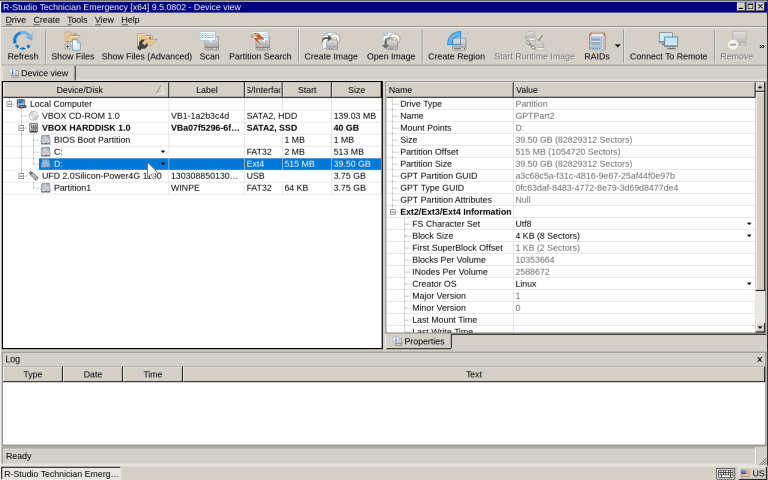The height and width of the screenshot is (480, 768).
Task: Collapse the Ext2/Ext3/Ext4 Information section
Action: coord(393,212)
